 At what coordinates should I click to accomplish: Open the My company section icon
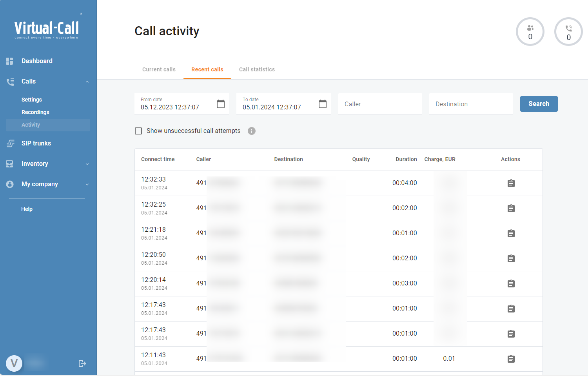(10, 184)
